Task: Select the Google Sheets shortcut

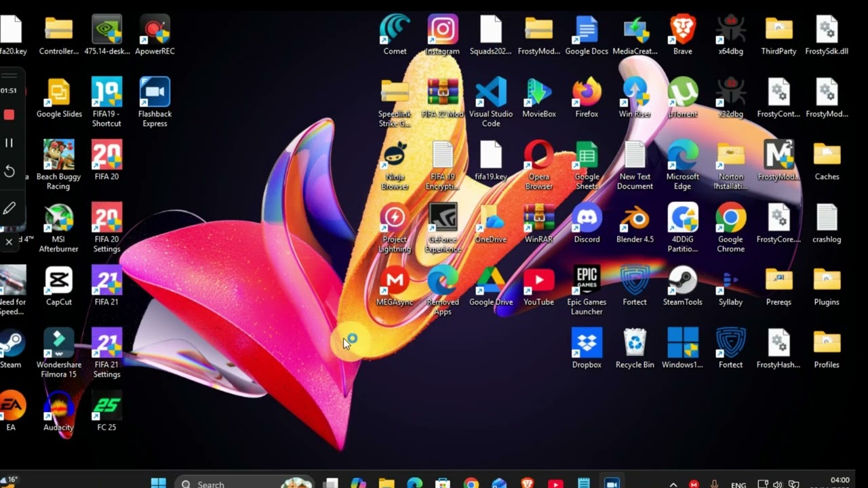Action: pos(587,165)
